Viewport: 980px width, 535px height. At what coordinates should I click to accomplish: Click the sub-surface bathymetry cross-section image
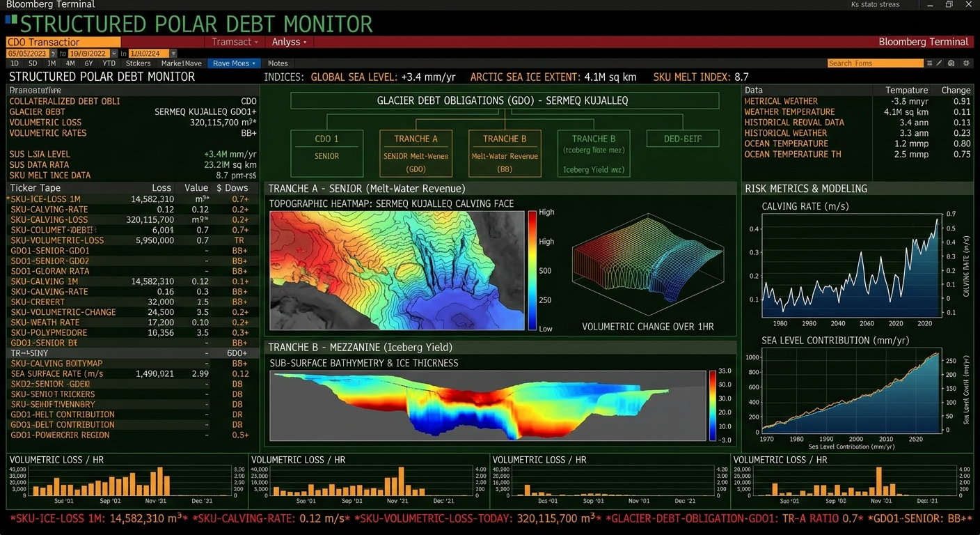pos(488,405)
